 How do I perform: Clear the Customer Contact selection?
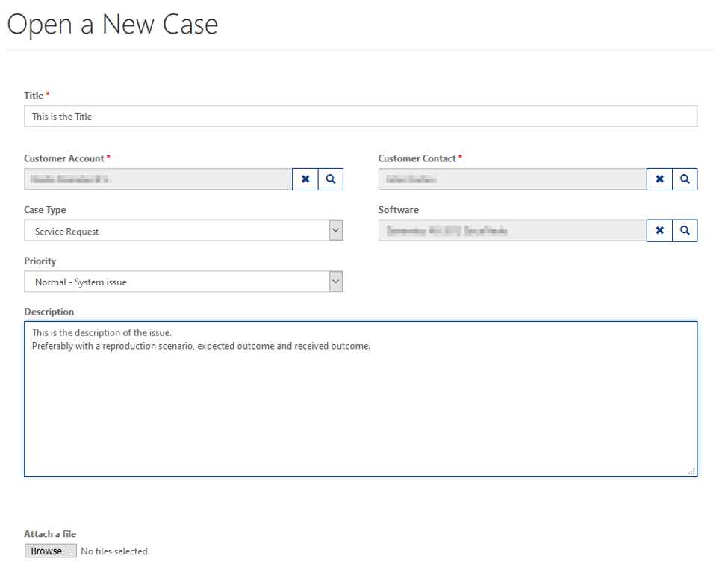click(x=659, y=179)
